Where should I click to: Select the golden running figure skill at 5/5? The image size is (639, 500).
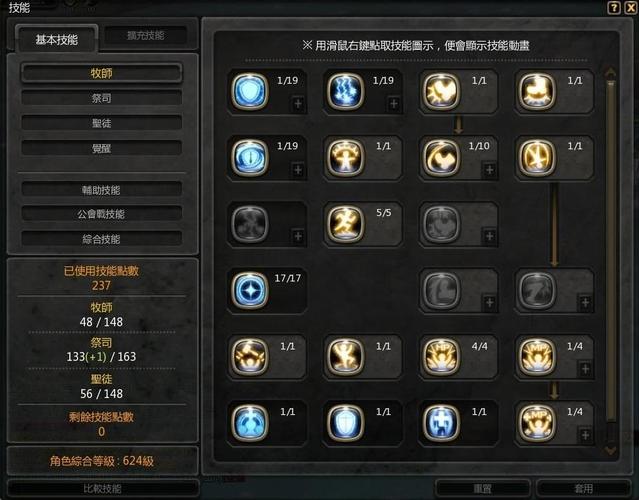click(x=346, y=224)
